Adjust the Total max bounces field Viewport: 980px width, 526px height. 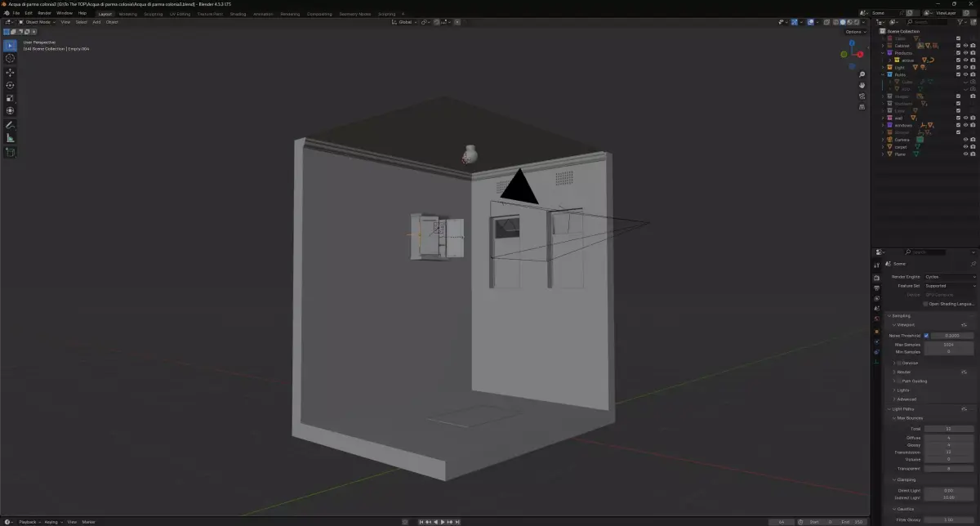(x=948, y=428)
